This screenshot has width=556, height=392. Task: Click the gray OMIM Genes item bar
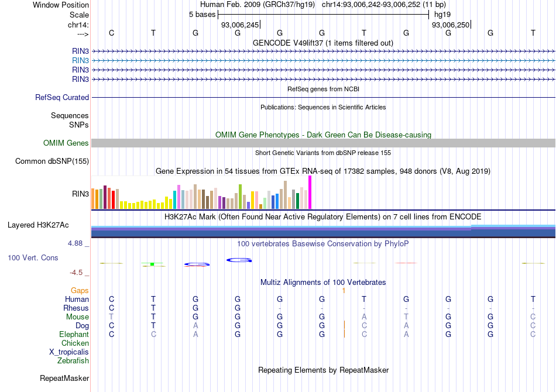323,143
